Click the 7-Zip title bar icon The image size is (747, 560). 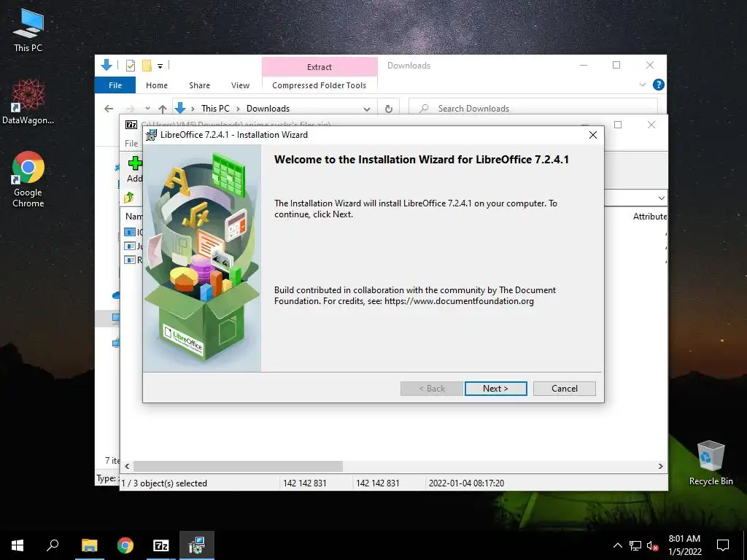(x=131, y=125)
